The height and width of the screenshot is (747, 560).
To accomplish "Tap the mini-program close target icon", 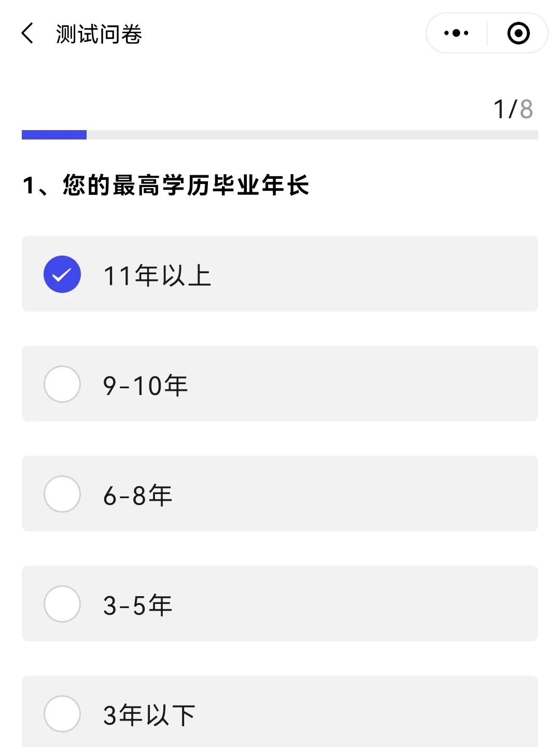I will click(x=518, y=33).
